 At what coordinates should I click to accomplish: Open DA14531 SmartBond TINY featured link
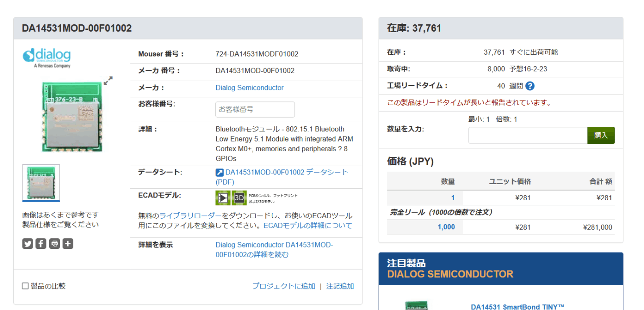pos(517,307)
